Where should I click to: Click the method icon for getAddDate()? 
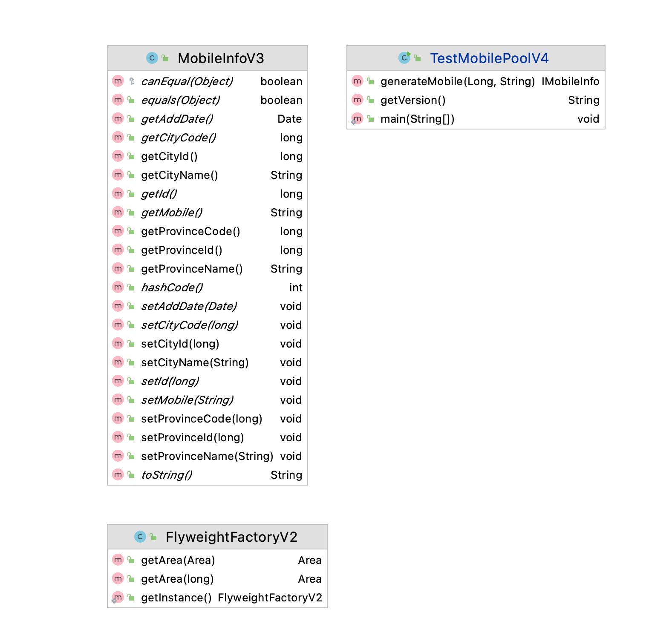pos(118,118)
